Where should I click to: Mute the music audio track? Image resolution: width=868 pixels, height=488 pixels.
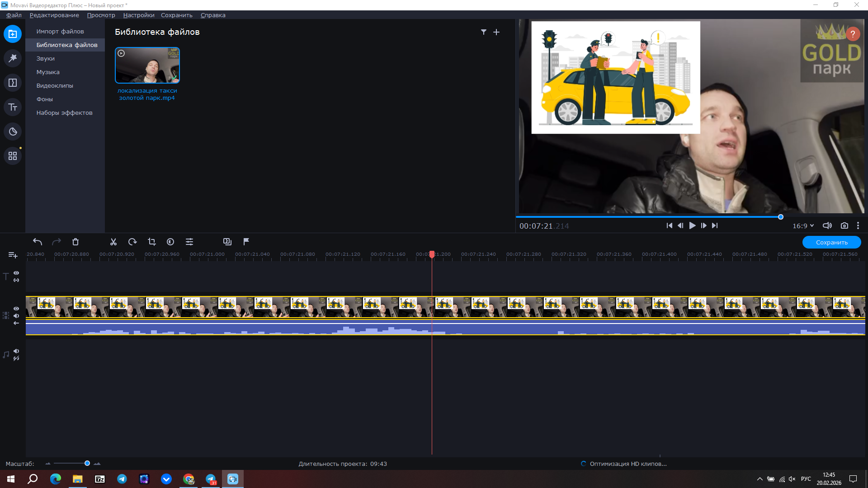coord(16,351)
